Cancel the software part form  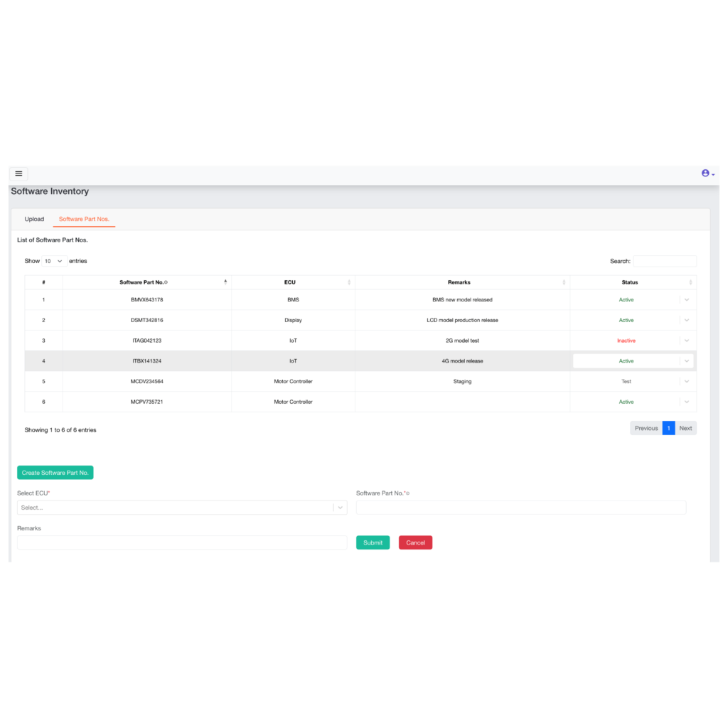click(415, 542)
